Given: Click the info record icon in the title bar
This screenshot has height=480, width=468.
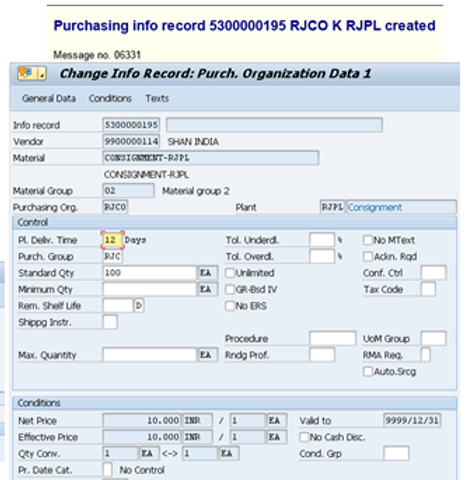Looking at the screenshot, I should pyautogui.click(x=32, y=73).
